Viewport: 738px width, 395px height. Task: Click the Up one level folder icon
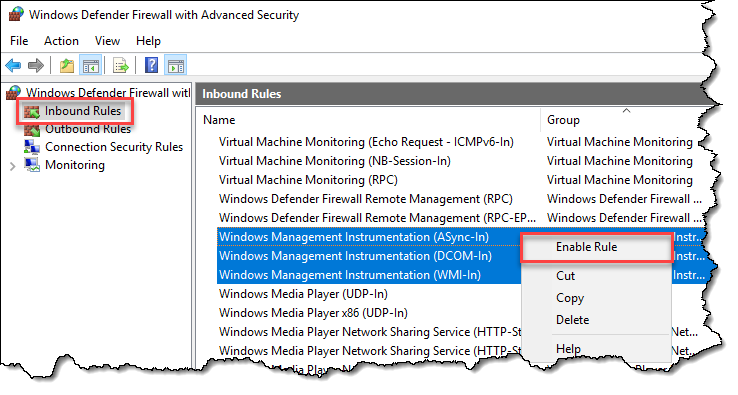click(x=67, y=65)
